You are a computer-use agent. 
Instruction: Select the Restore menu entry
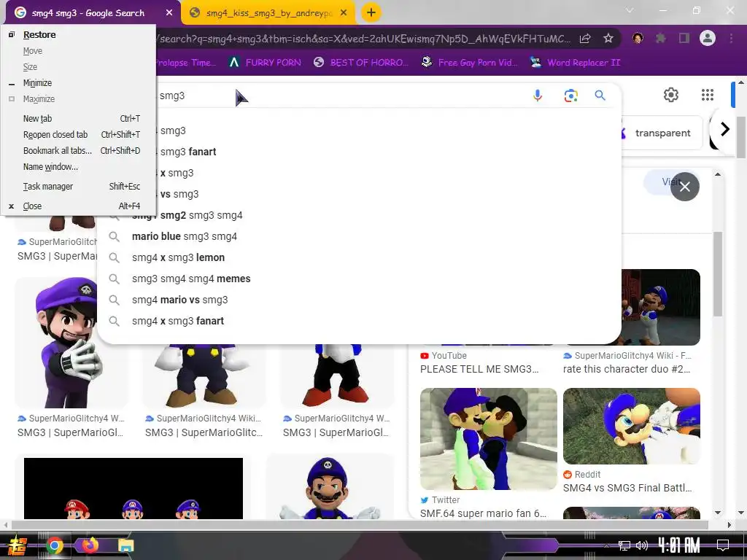78,35
